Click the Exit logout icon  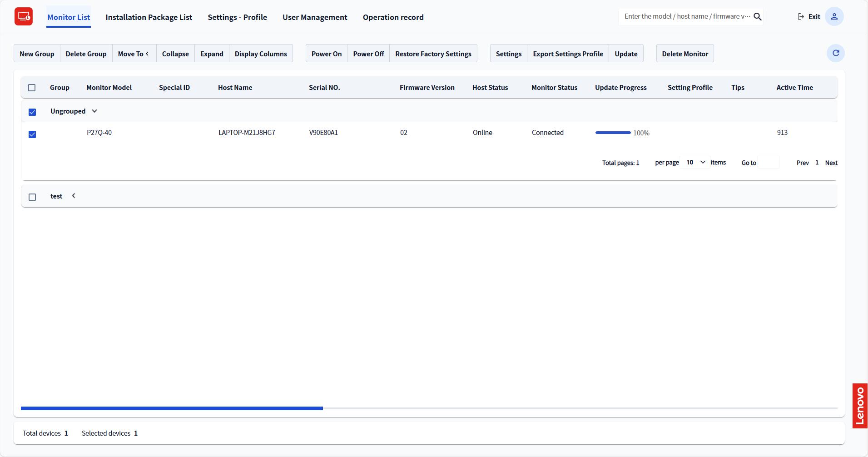pos(801,17)
